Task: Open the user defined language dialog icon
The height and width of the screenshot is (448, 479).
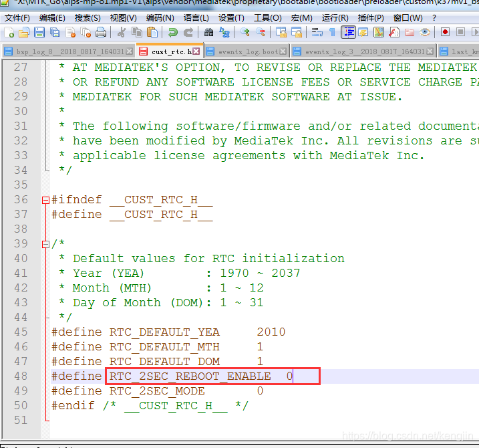Action: click(363, 32)
